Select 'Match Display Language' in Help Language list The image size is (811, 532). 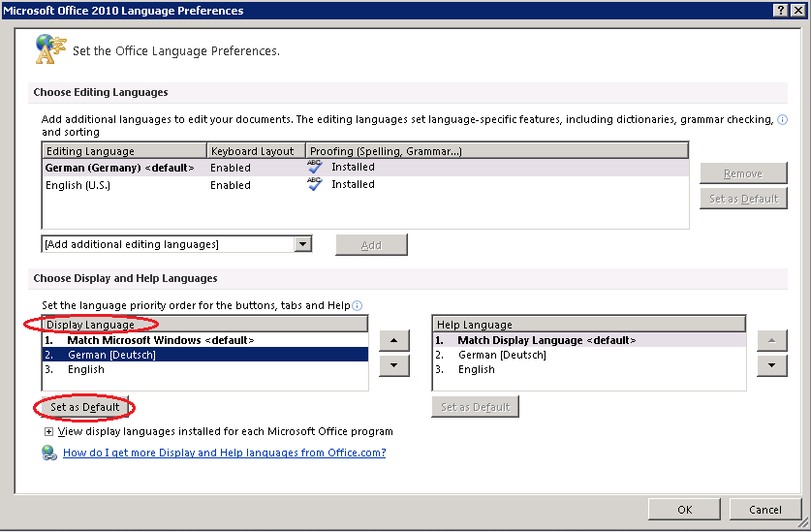point(520,340)
